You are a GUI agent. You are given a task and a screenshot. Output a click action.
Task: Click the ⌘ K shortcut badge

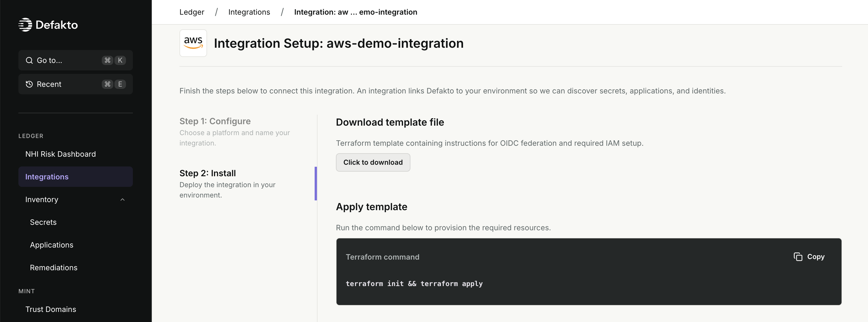pyautogui.click(x=114, y=60)
